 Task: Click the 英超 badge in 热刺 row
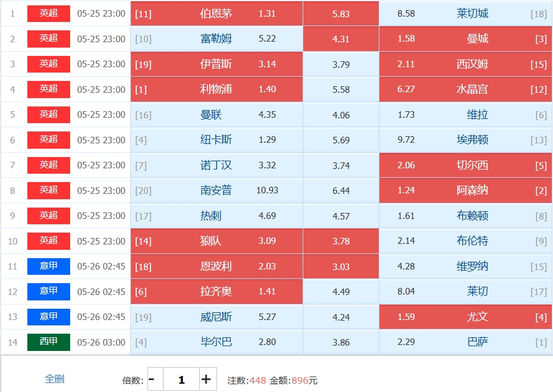(x=49, y=215)
